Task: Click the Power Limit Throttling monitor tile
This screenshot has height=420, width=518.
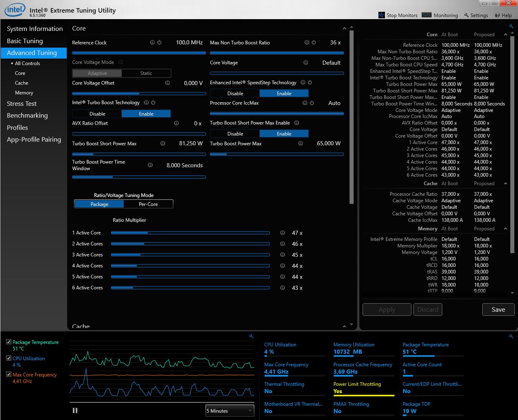Action: pos(364,388)
